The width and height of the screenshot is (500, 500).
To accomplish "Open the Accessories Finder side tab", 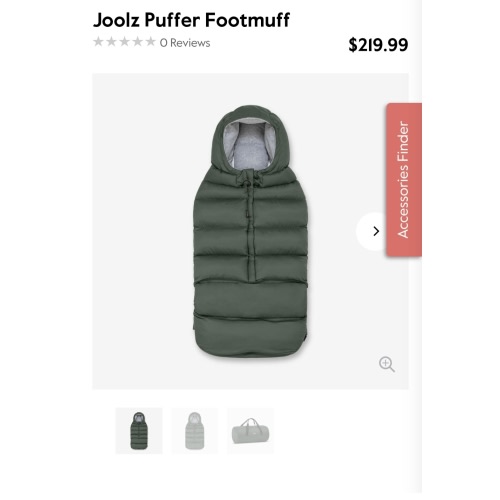I will [x=404, y=180].
